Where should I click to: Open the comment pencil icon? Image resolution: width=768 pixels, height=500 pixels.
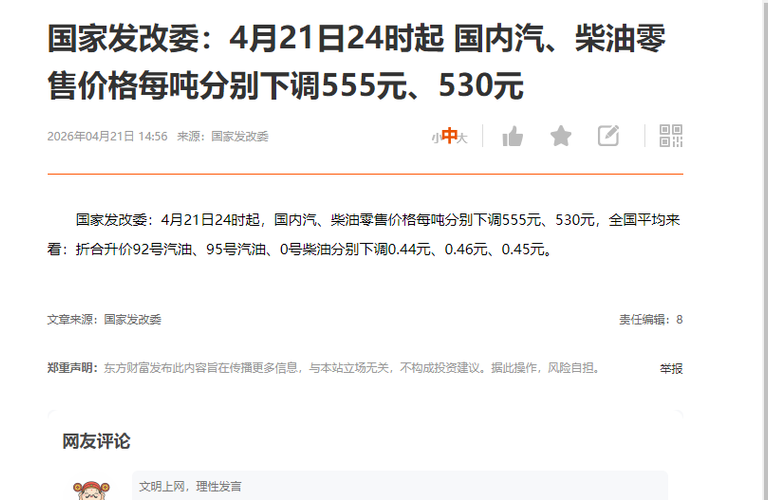tap(608, 136)
